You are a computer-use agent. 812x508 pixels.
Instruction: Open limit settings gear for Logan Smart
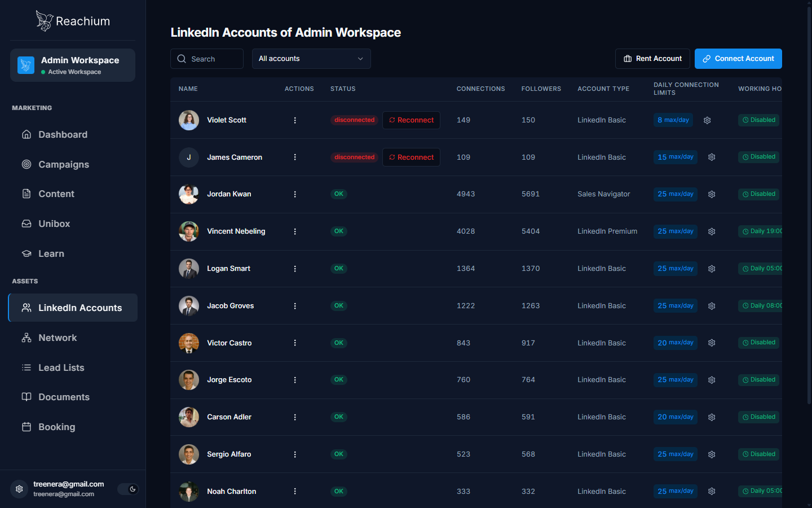(712, 269)
